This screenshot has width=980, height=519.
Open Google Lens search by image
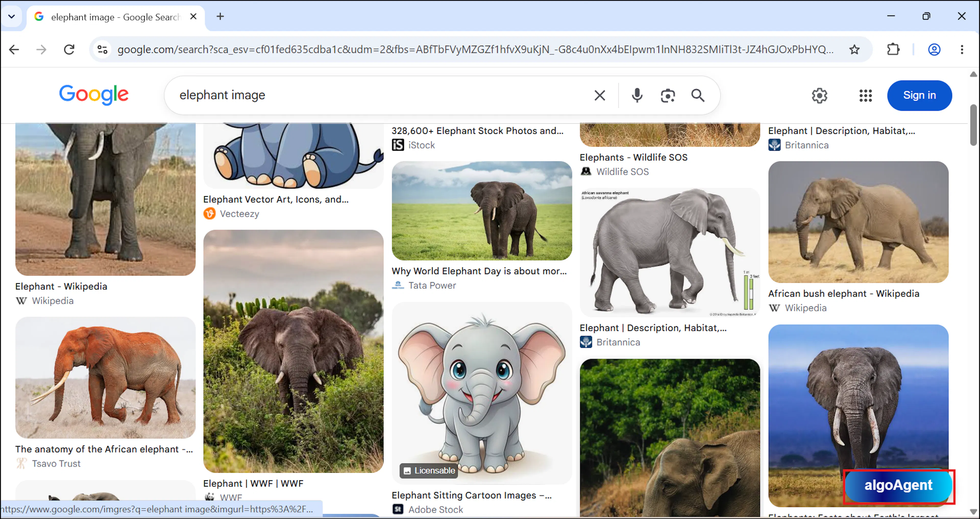coord(668,95)
